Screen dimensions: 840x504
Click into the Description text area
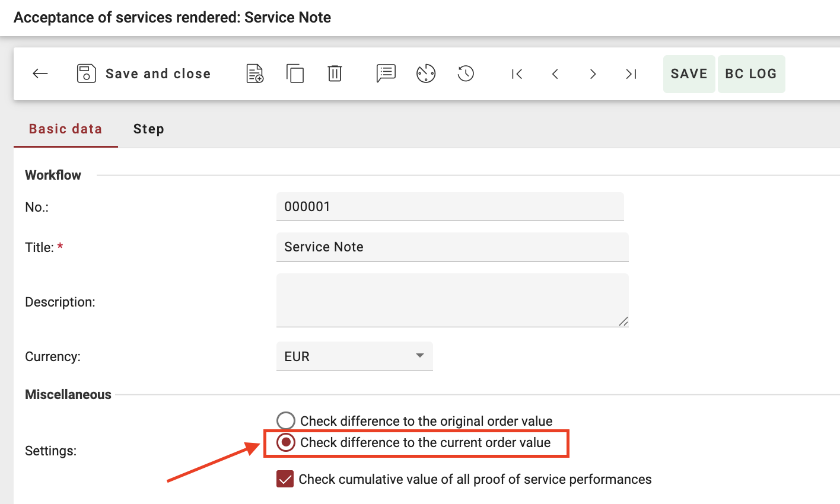click(451, 299)
